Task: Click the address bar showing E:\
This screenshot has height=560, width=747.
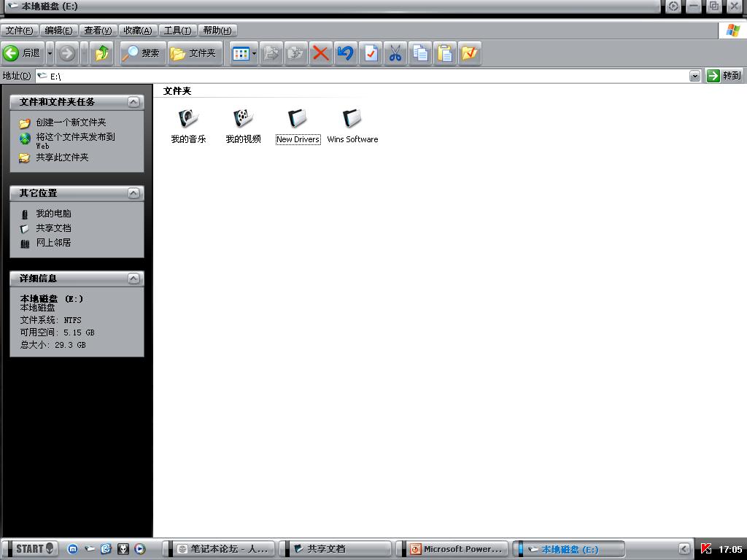Action: 362,76
